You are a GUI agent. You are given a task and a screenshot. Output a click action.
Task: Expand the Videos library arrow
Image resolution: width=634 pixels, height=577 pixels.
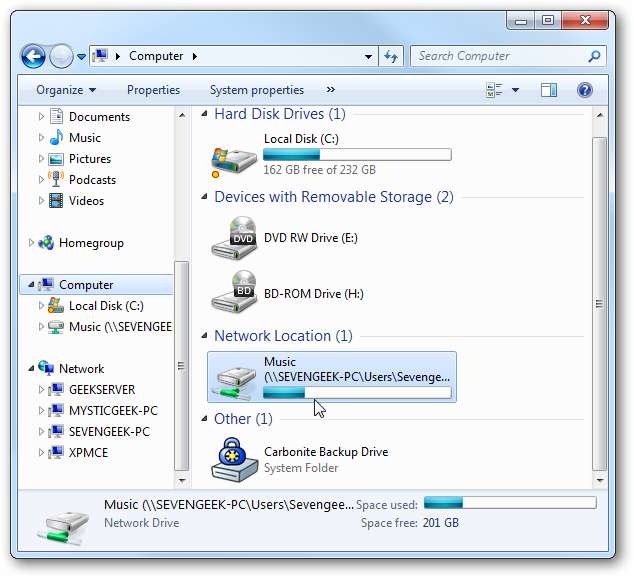click(x=41, y=201)
